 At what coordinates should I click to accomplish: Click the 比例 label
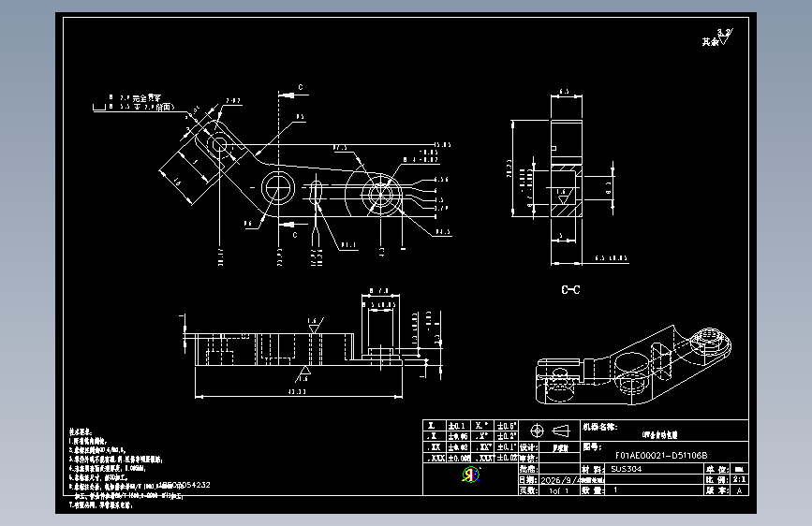tap(717, 480)
